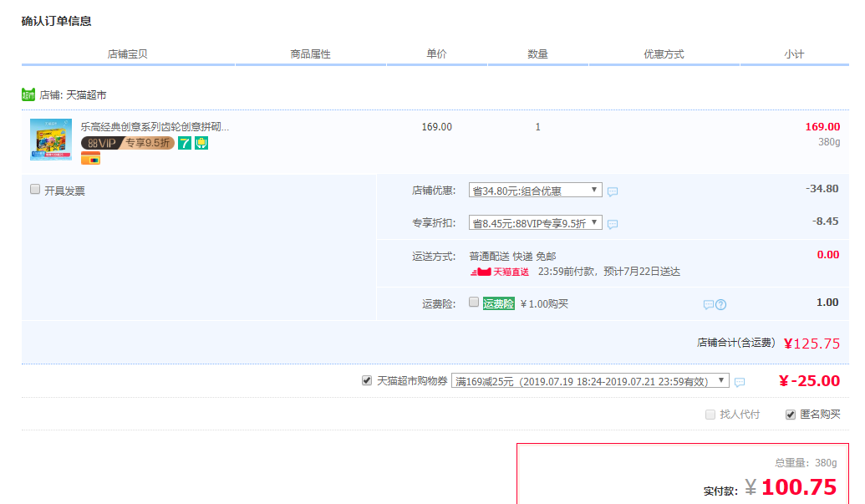Enable the 运费险 shipping insurance checkbox
Image resolution: width=865 pixels, height=504 pixels.
point(473,302)
